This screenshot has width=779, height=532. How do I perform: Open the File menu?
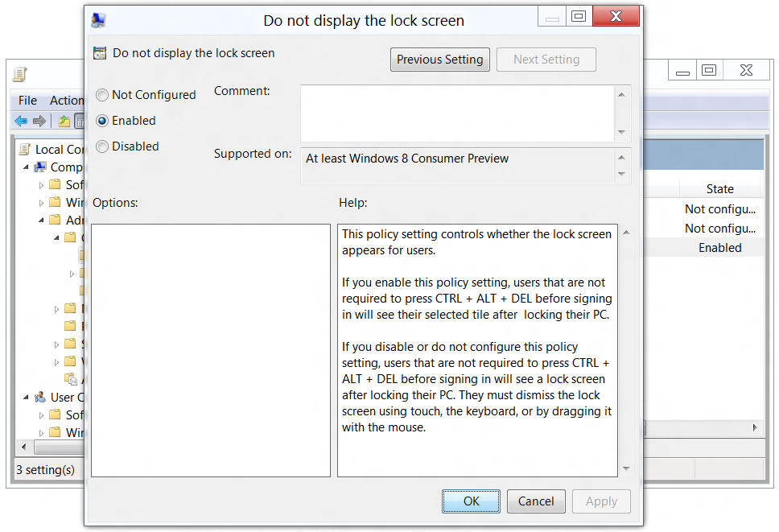[27, 101]
